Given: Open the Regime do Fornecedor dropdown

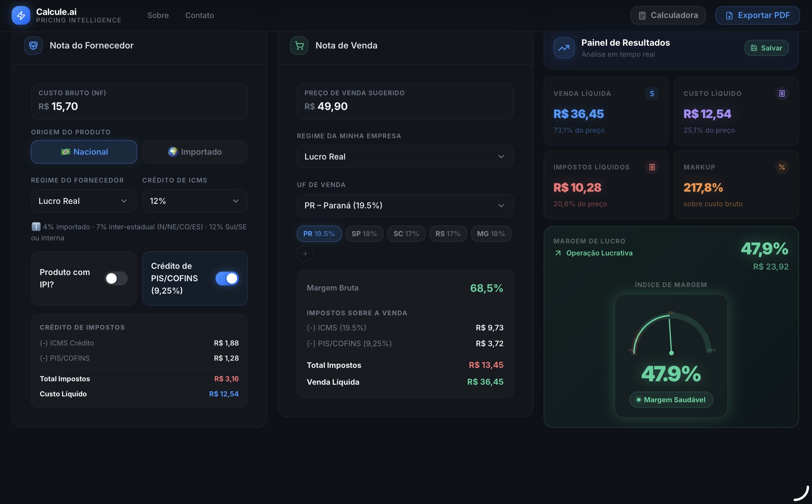Looking at the screenshot, I should pos(84,201).
